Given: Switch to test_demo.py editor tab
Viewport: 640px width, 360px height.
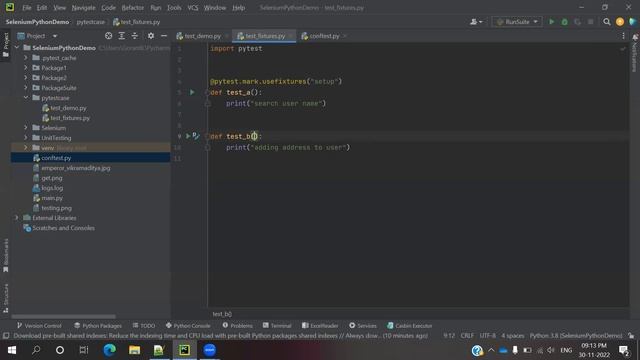Looking at the screenshot, I should point(199,36).
